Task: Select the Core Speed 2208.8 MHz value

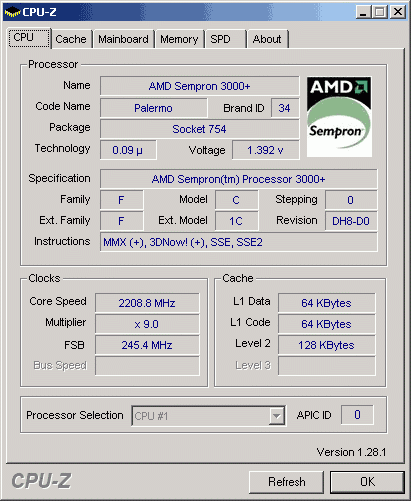Action: coord(147,303)
